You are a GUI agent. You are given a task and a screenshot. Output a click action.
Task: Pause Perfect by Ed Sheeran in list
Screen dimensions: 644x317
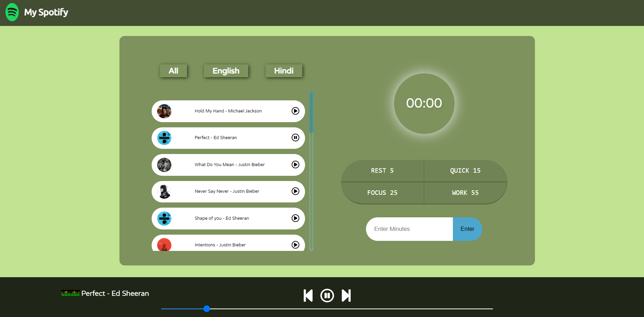tap(295, 138)
